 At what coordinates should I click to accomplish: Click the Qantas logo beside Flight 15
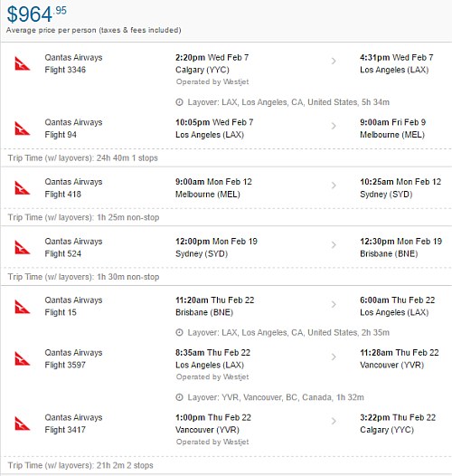click(x=23, y=306)
